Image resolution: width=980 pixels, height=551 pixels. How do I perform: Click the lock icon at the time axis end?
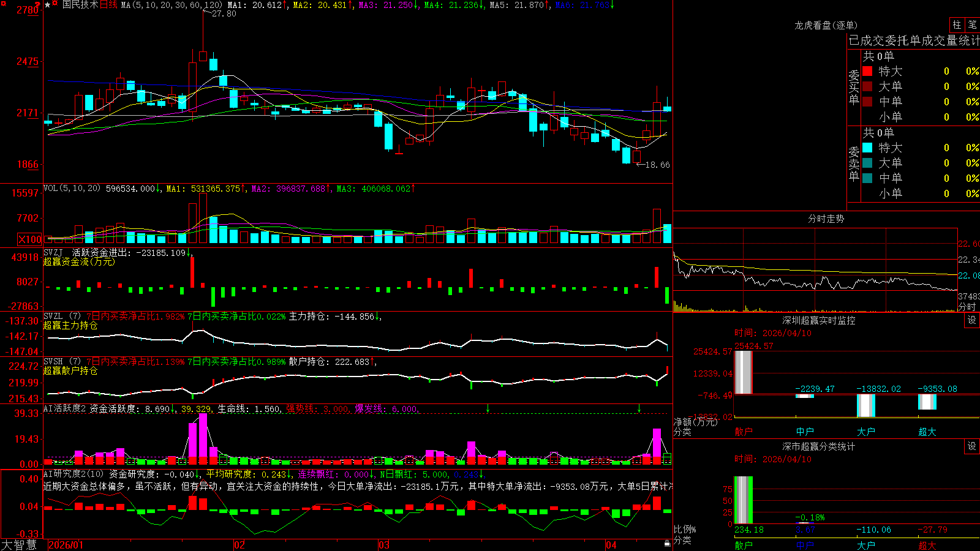667,544
